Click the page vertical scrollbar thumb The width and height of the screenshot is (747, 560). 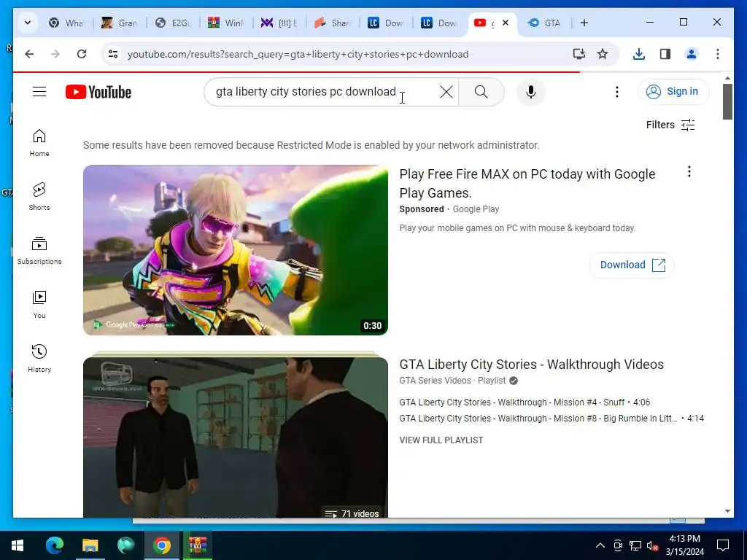pyautogui.click(x=727, y=101)
